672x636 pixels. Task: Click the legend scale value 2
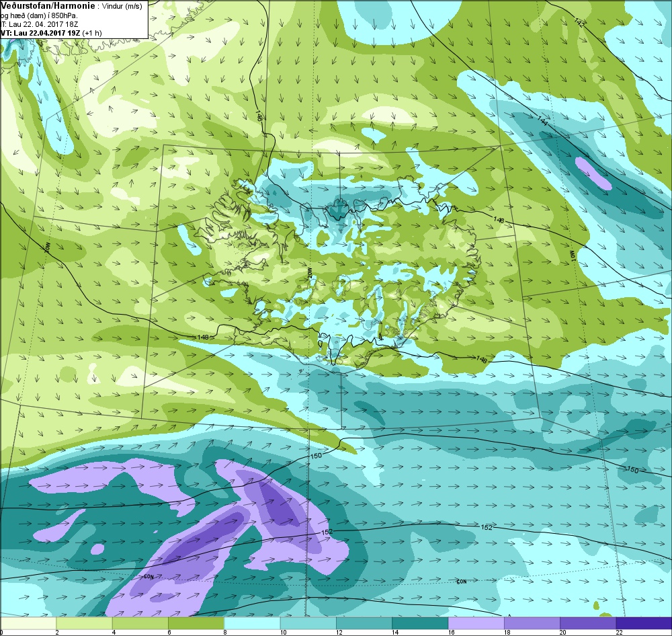point(57,632)
